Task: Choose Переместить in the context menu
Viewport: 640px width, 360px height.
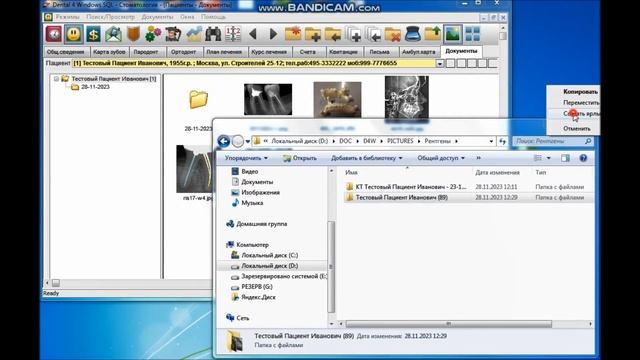Action: (581, 103)
